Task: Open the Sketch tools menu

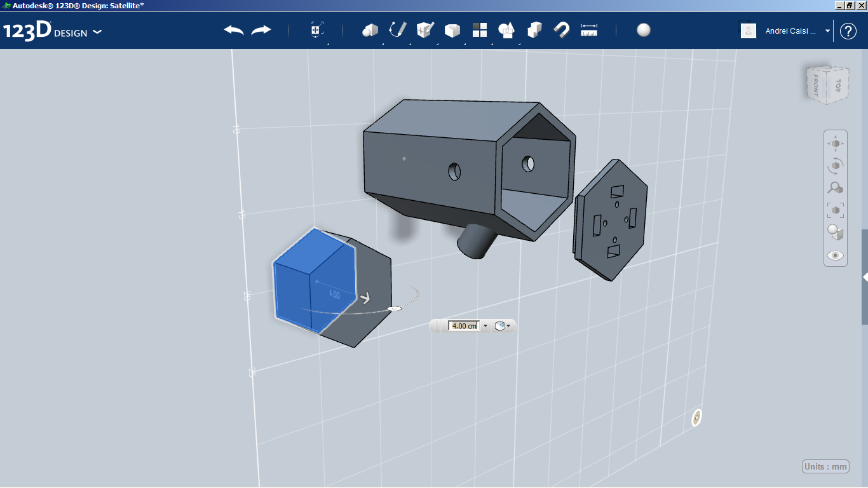Action: pyautogui.click(x=398, y=30)
